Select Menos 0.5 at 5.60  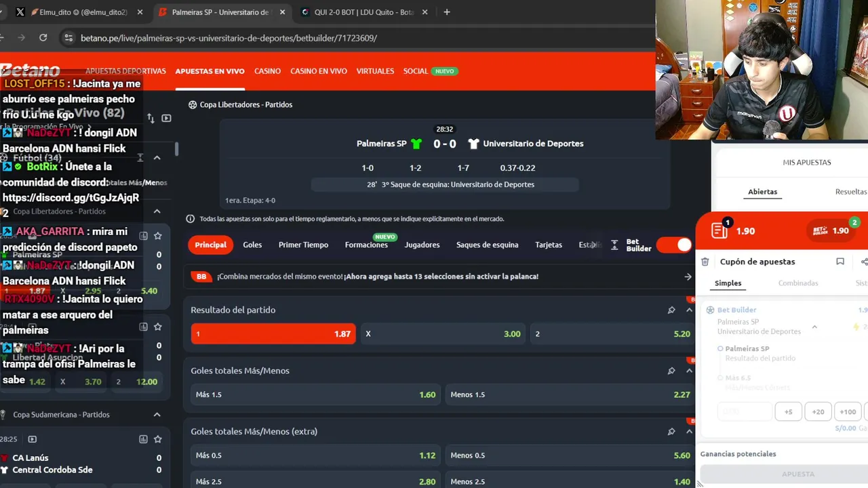(x=570, y=455)
